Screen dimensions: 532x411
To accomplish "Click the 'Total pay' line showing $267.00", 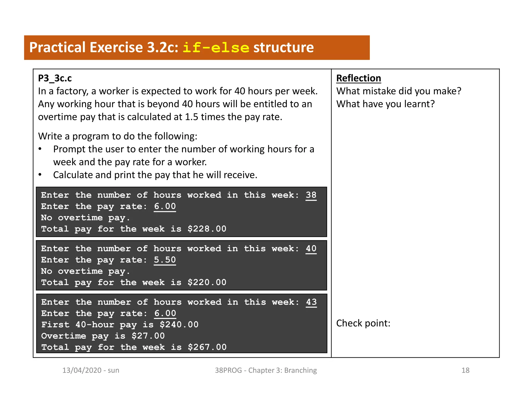I will point(134,347).
